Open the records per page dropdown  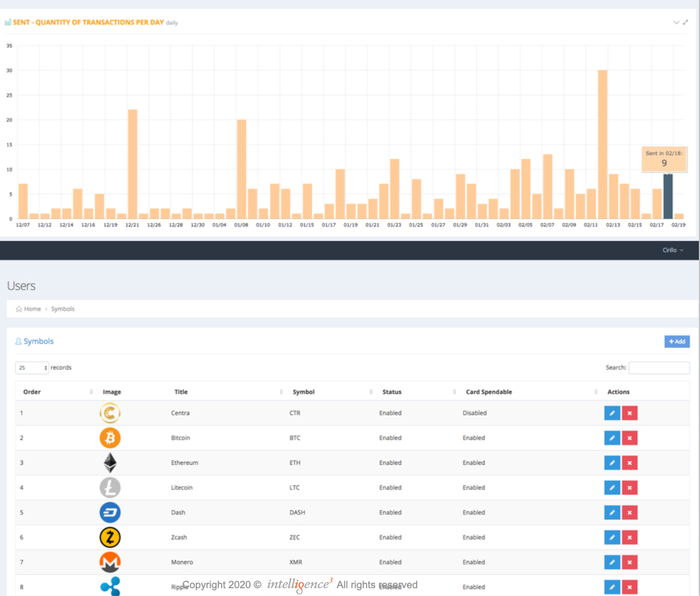coord(32,367)
